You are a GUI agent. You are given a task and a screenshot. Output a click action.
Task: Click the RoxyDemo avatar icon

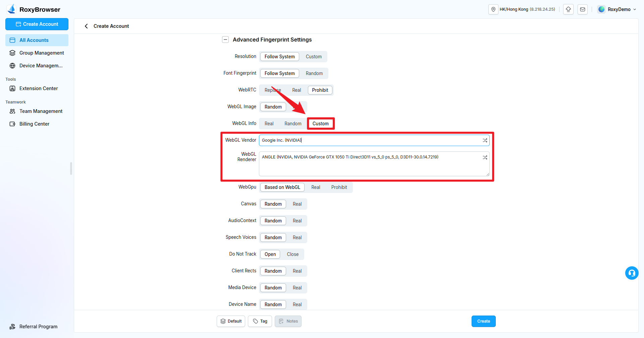coord(602,9)
